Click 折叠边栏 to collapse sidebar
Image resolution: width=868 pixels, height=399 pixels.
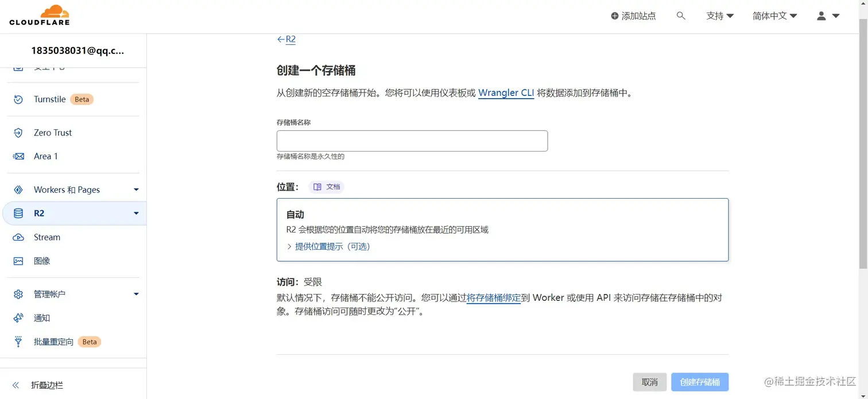click(47, 385)
